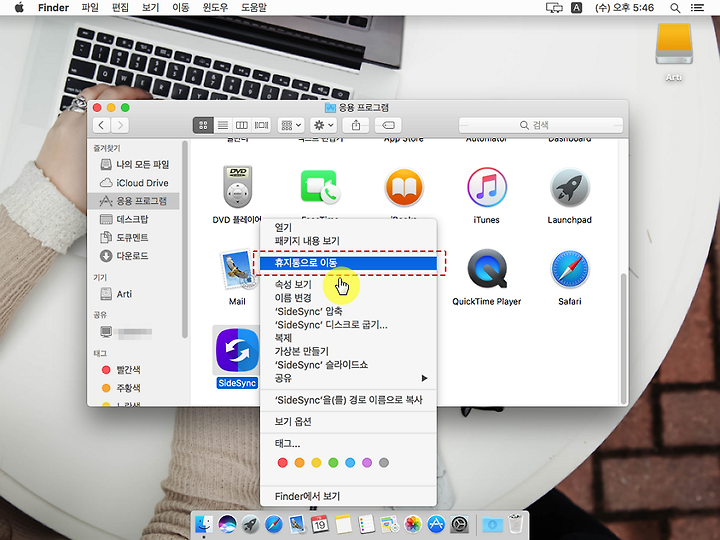Open the item arrangement dropdown
The image size is (720, 540).
(291, 125)
